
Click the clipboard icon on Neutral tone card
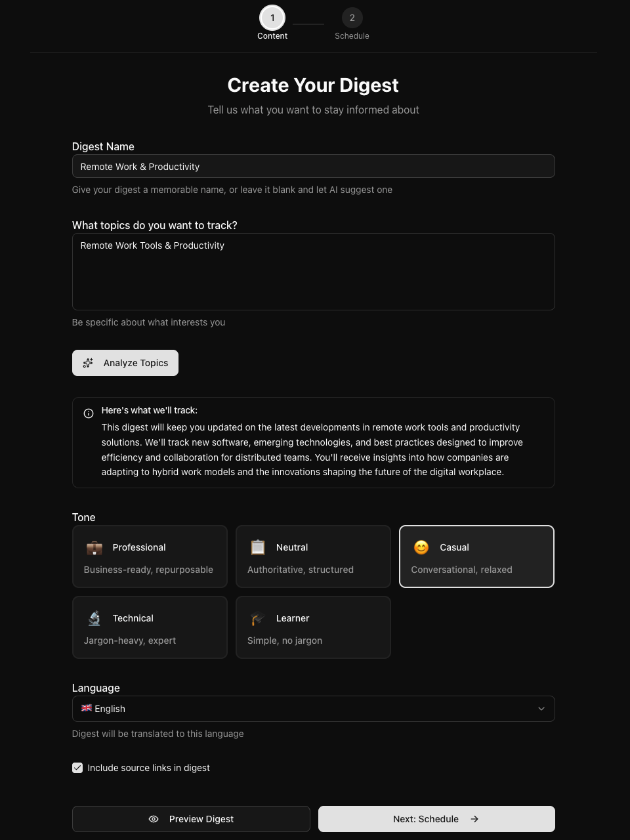click(x=257, y=547)
